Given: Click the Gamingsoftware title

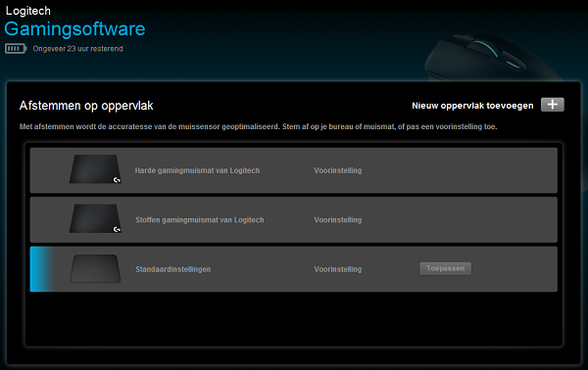Looking at the screenshot, I should (x=74, y=28).
